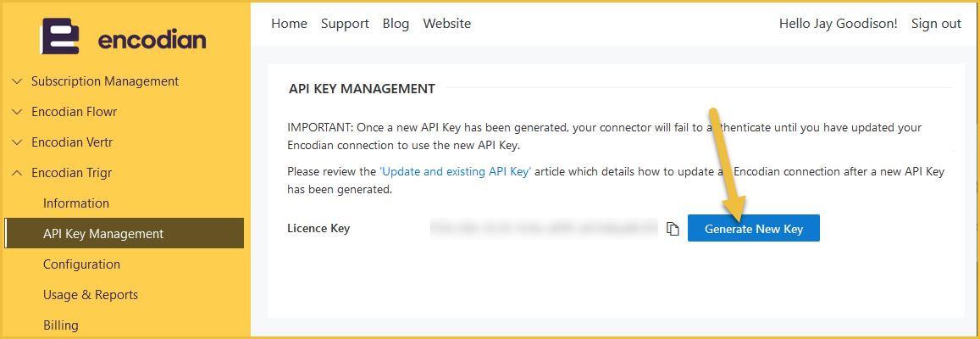Go to Home in the top navigation
The width and height of the screenshot is (980, 339).
click(290, 23)
